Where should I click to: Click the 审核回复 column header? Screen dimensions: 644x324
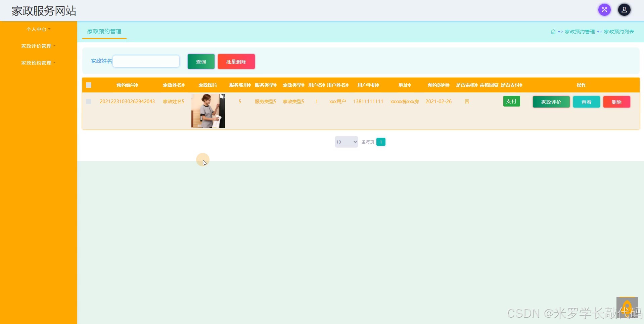489,85
